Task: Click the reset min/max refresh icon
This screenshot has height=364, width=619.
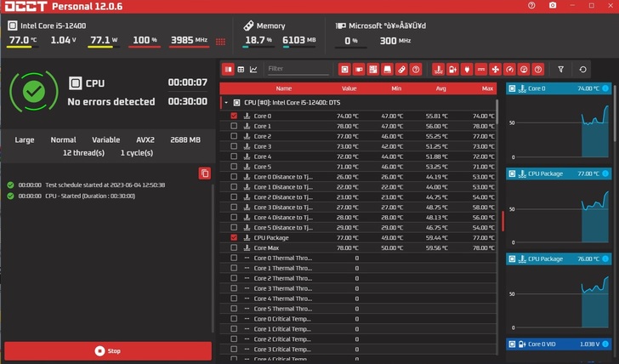Action: point(582,69)
